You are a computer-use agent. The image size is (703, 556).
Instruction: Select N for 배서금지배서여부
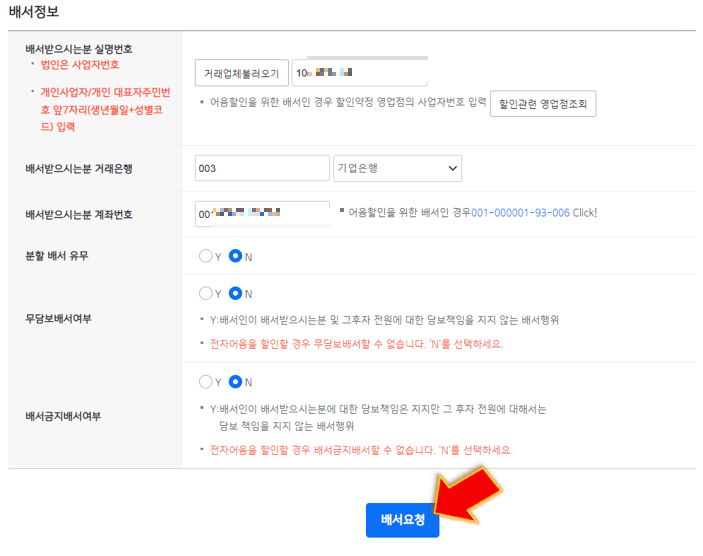[235, 382]
